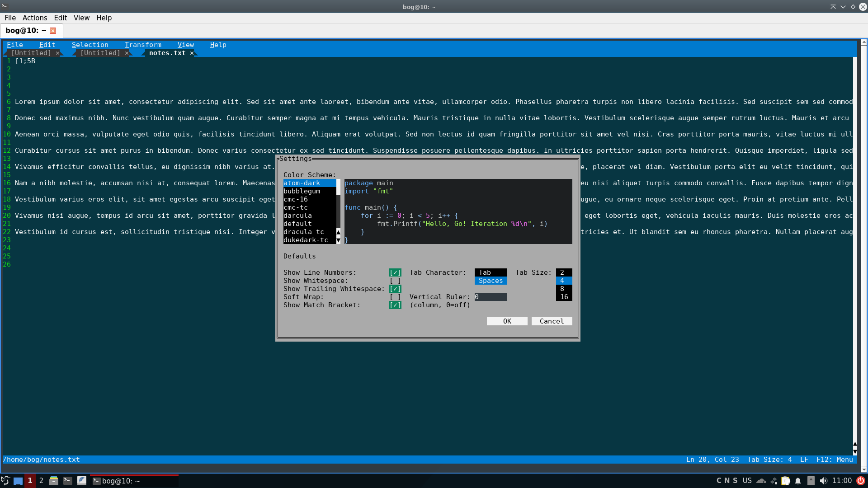Click editor scrollbar down arrow
The width and height of the screenshot is (868, 488).
[855, 452]
